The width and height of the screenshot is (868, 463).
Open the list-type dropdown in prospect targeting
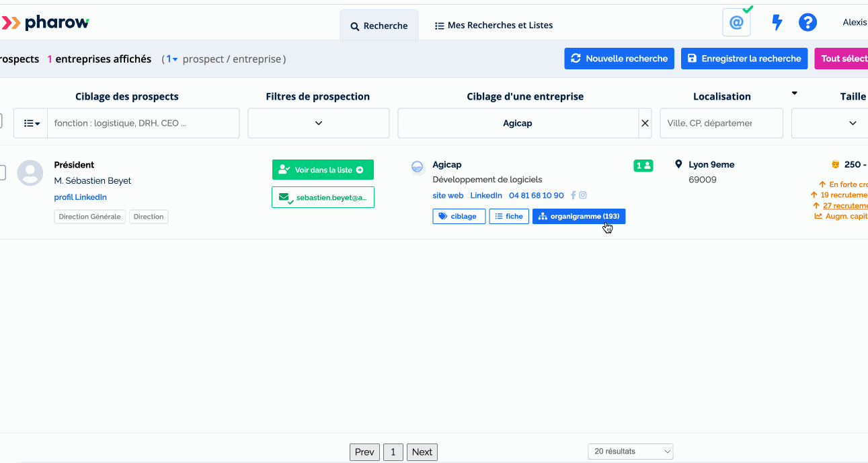pos(31,123)
